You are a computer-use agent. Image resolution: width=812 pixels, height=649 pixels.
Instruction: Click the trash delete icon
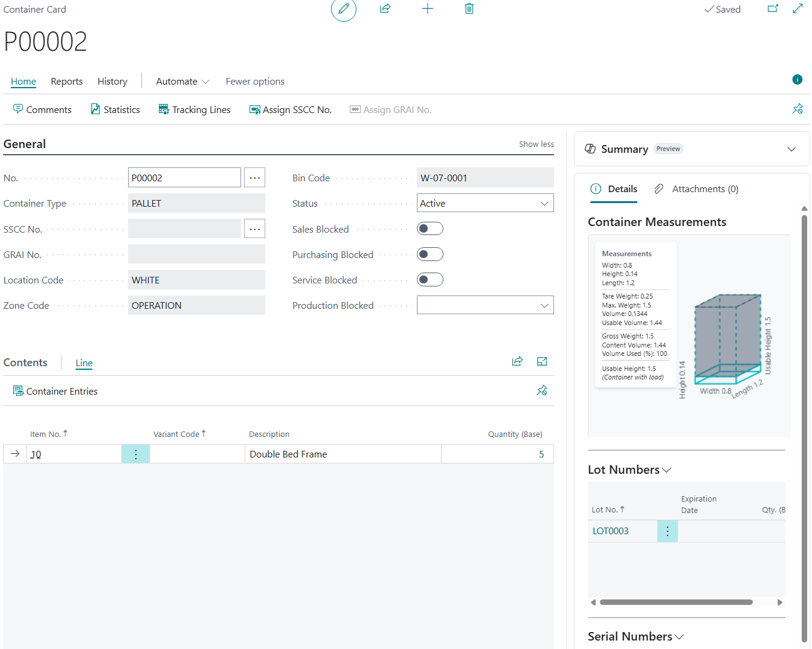pyautogui.click(x=469, y=8)
